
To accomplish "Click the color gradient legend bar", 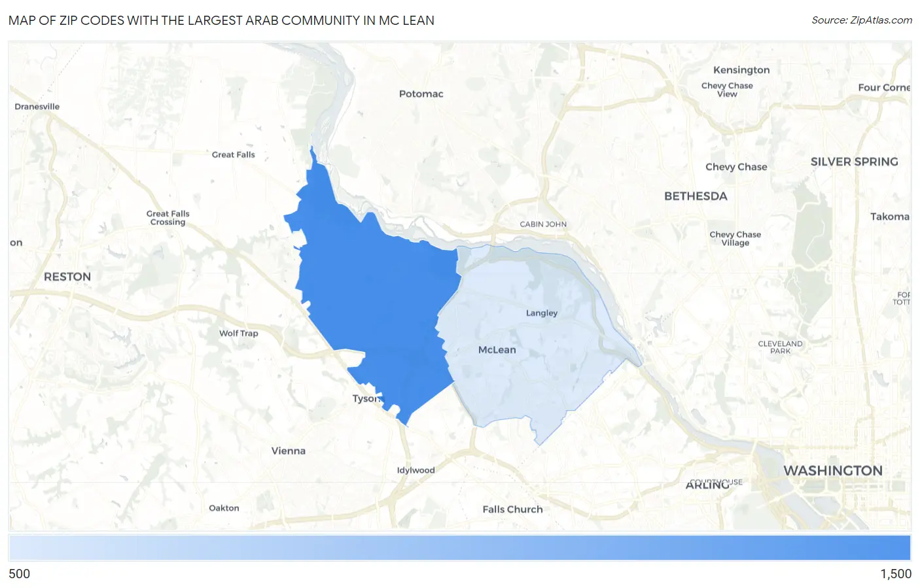I will (459, 547).
